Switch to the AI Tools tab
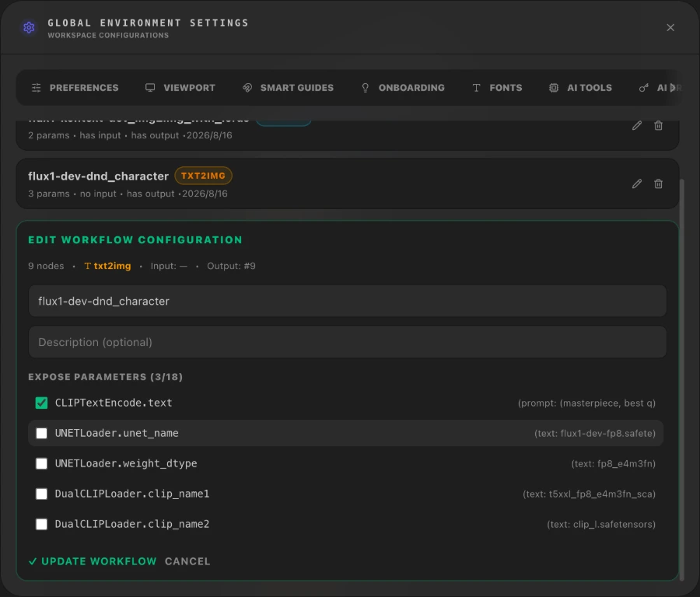Image resolution: width=700 pixels, height=597 pixels. [580, 88]
